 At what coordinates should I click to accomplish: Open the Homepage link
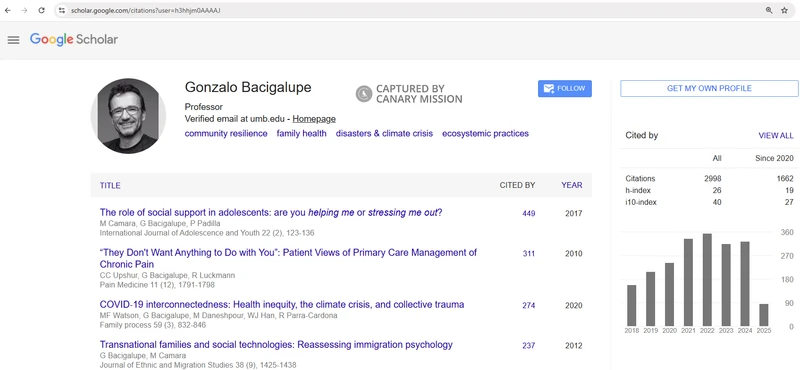314,119
